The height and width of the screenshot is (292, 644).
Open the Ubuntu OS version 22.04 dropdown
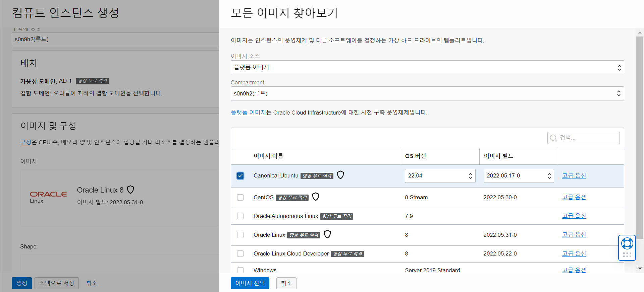(x=440, y=176)
